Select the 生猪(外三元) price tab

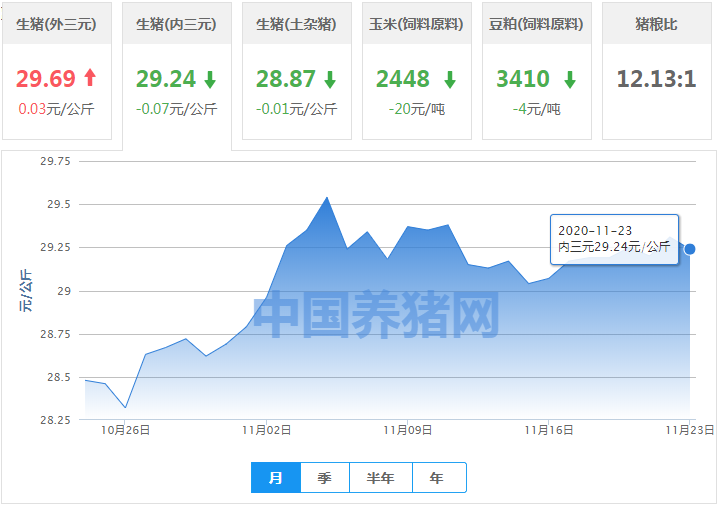point(57,71)
